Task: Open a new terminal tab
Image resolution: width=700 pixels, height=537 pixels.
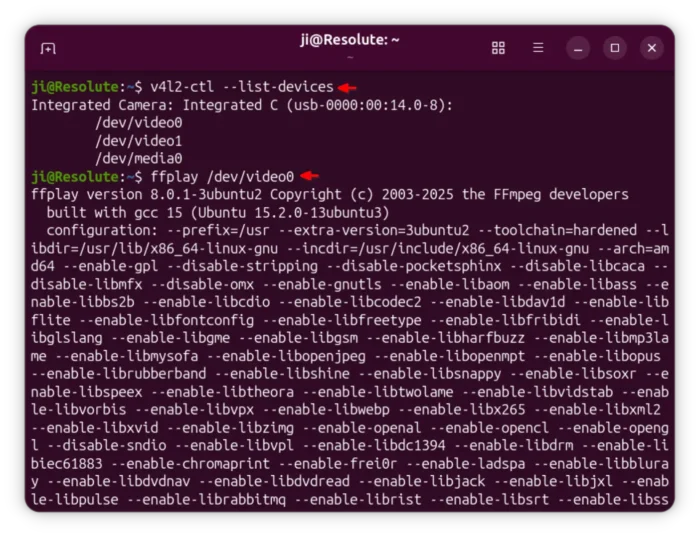Action: point(48,48)
